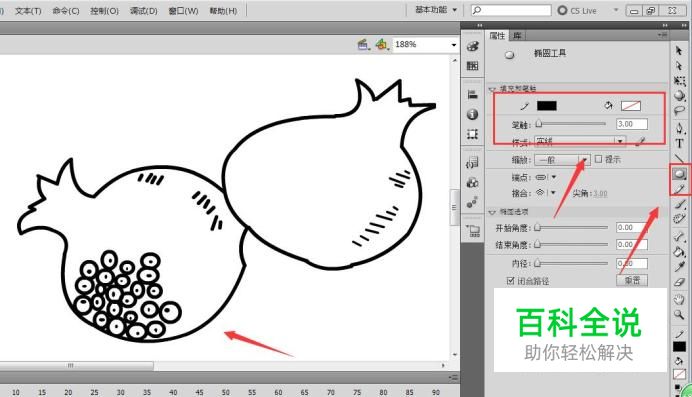Click the 尖角 miter value 3.00
Screen dimensions: 692x397
[x=600, y=194]
